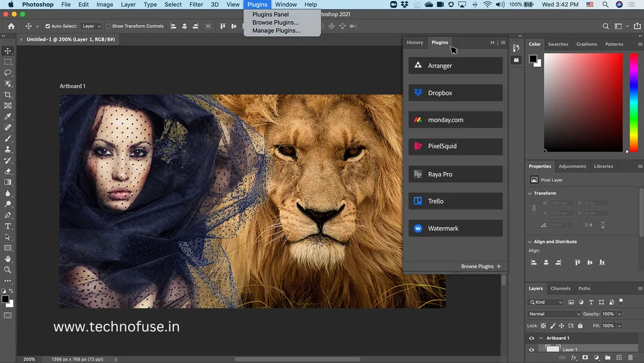Collapse the Align and Distribute section
The image size is (644, 363).
coord(530,242)
